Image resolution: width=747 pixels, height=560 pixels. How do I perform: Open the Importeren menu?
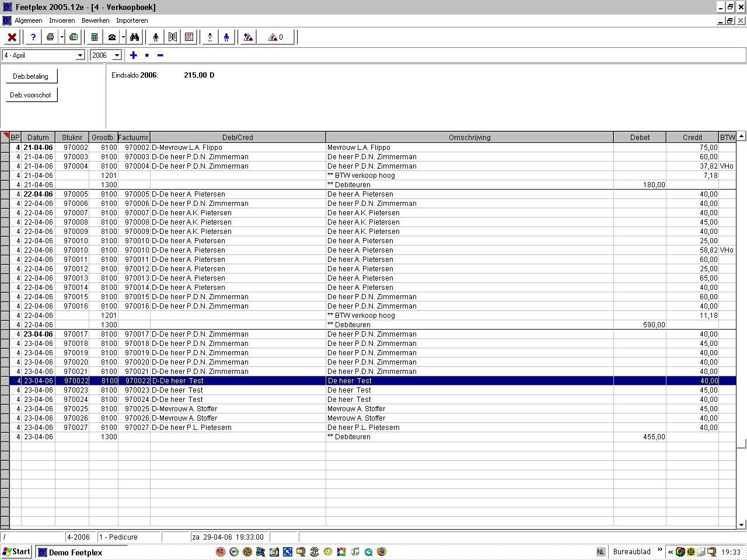[x=132, y=20]
